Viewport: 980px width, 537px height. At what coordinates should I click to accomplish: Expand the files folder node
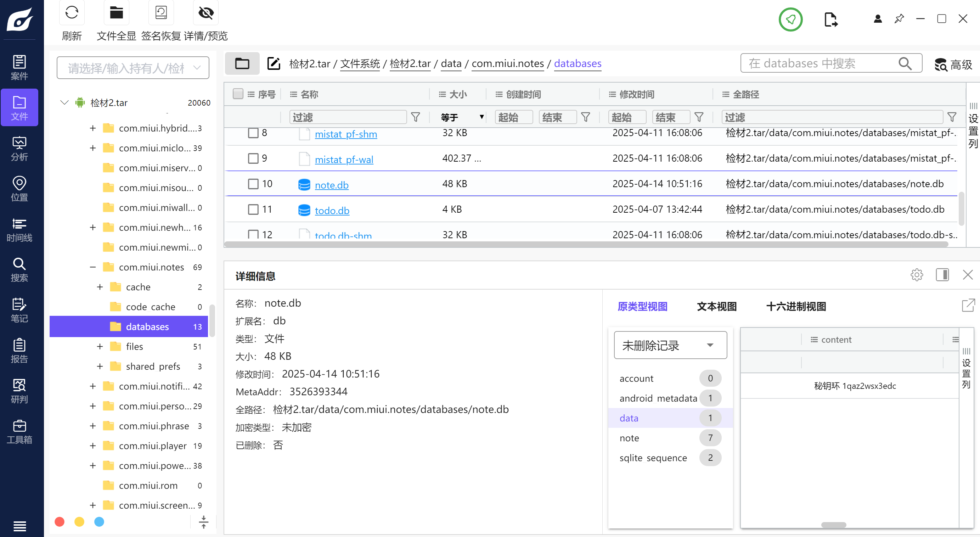tap(100, 346)
